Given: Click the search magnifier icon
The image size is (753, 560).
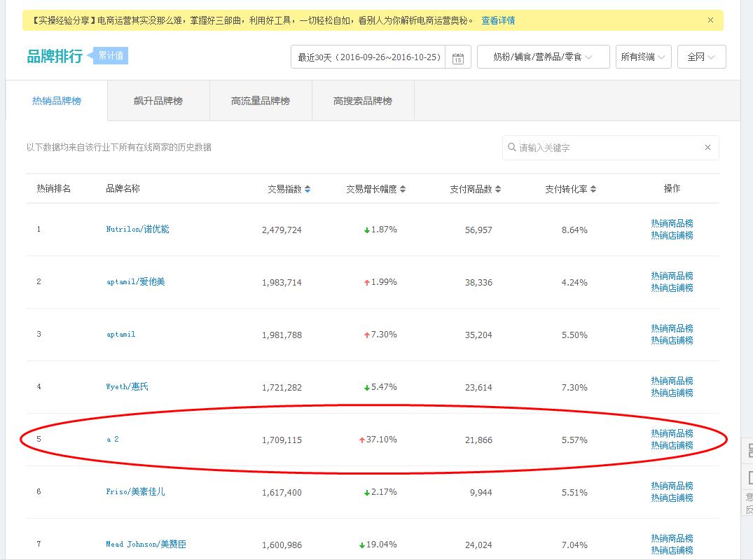Looking at the screenshot, I should tap(512, 147).
